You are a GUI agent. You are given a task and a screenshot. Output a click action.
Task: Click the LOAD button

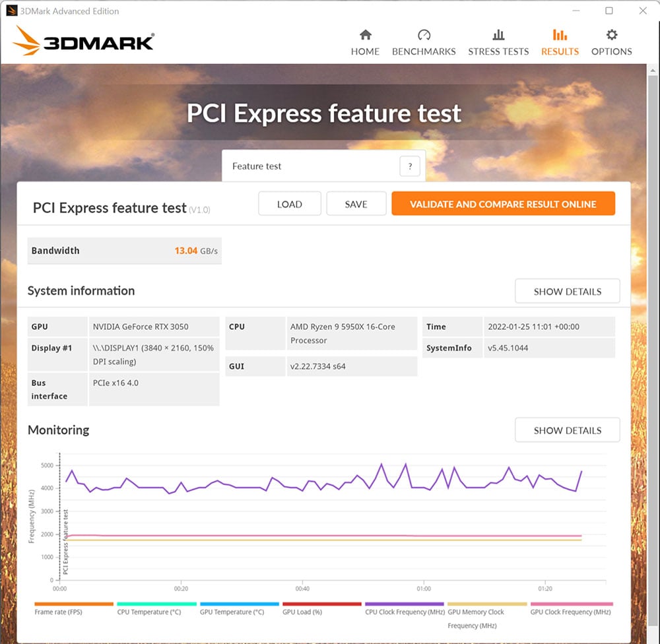click(290, 204)
